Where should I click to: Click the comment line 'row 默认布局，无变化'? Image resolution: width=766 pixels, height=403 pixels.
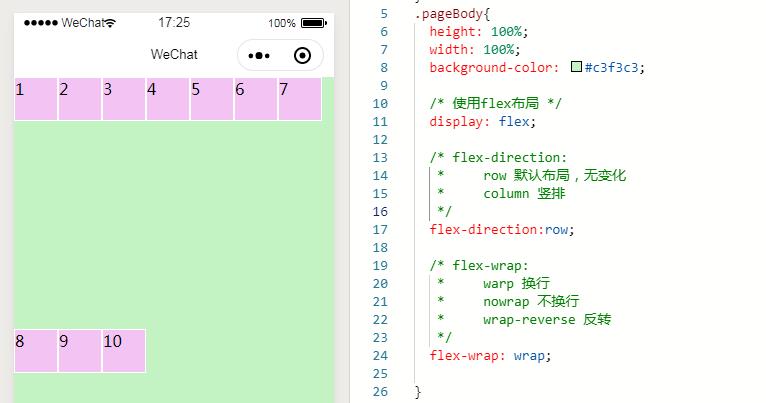pyautogui.click(x=554, y=175)
